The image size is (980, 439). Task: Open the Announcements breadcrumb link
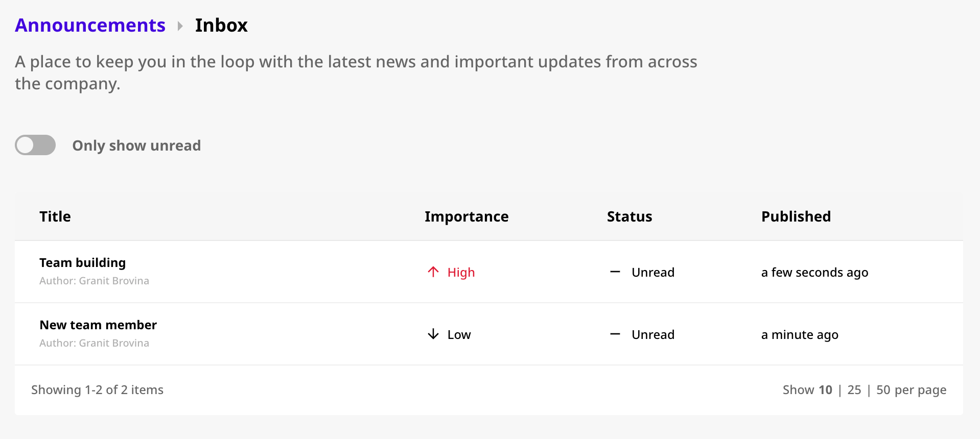(x=90, y=26)
